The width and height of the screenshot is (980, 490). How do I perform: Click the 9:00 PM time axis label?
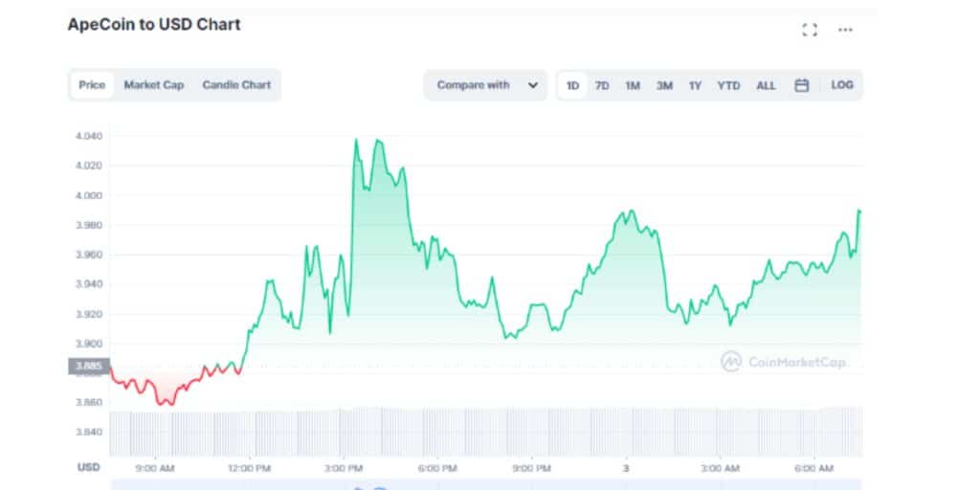click(x=531, y=468)
